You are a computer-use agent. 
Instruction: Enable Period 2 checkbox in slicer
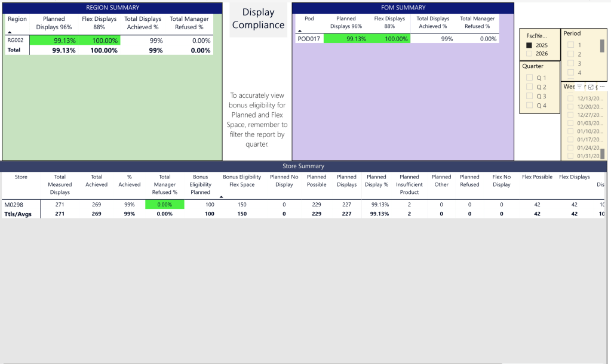(570, 54)
